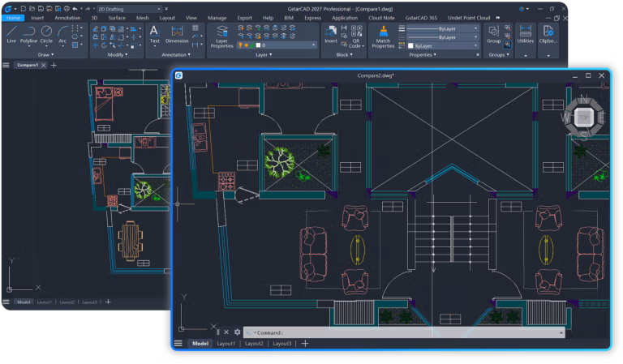The height and width of the screenshot is (364, 623).
Task: Select the Line drawing tool
Action: tap(11, 34)
